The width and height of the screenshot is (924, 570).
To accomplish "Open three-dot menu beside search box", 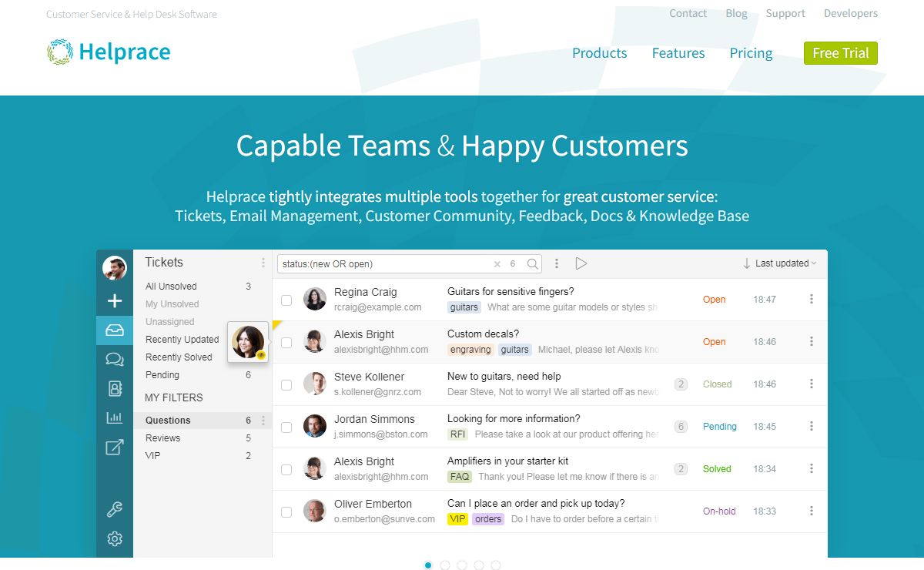I will tap(557, 263).
